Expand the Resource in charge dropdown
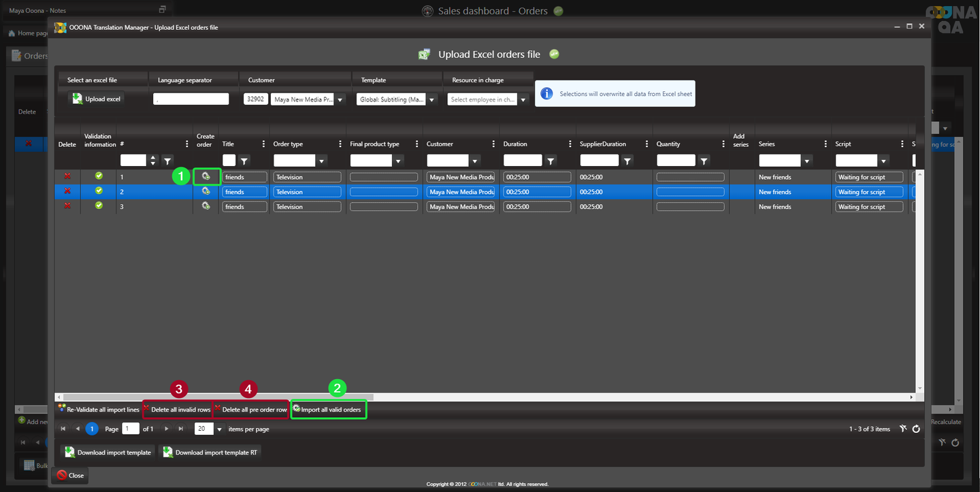This screenshot has height=492, width=980. click(523, 99)
